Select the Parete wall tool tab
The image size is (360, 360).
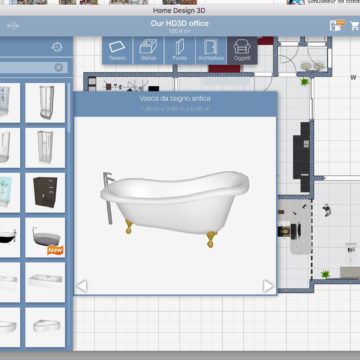[x=179, y=50]
